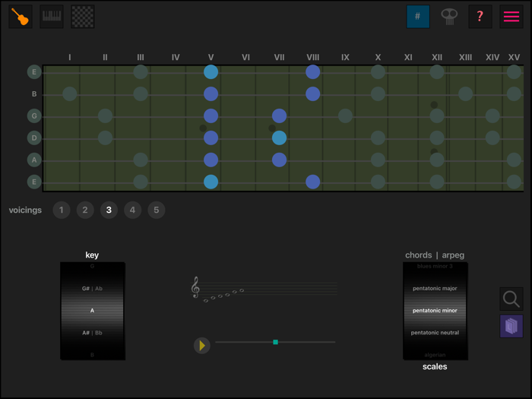Click the high E string label

34,72
